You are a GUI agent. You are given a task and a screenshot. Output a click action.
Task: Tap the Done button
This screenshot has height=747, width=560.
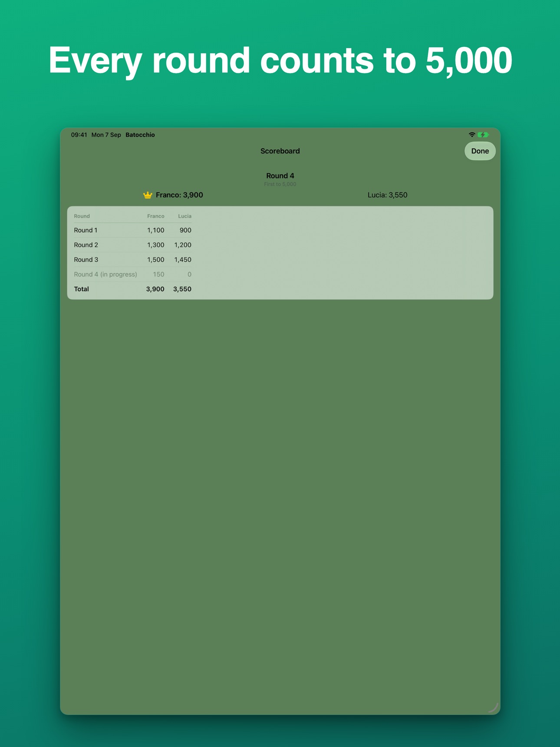pyautogui.click(x=480, y=151)
